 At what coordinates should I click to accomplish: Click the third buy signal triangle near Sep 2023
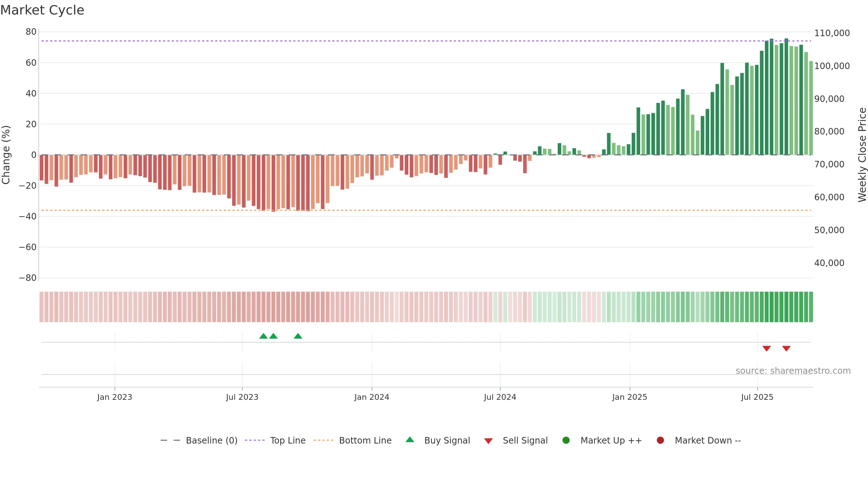coord(298,336)
